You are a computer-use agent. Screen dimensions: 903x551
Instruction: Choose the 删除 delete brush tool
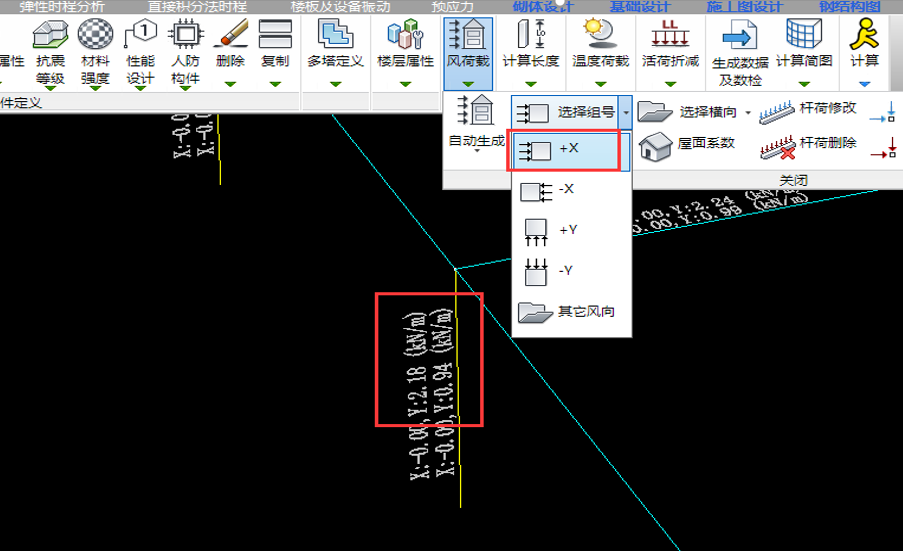click(x=230, y=52)
